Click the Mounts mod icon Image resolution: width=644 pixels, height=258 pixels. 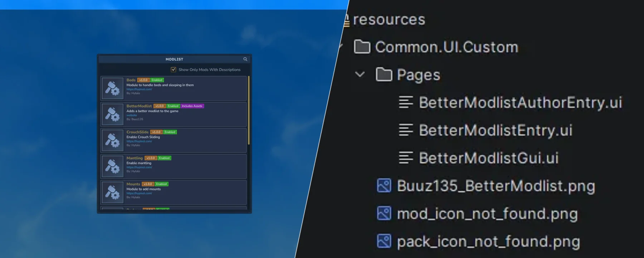(112, 192)
